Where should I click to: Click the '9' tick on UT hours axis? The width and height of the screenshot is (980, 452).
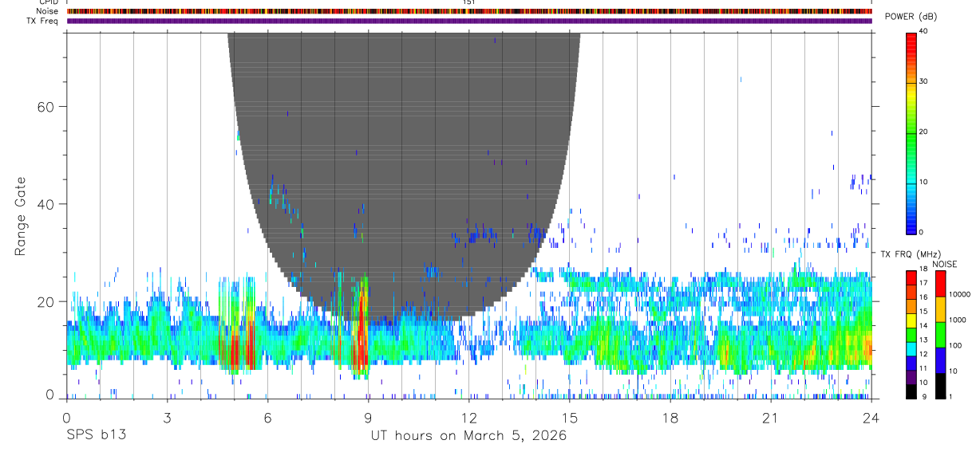[369, 417]
